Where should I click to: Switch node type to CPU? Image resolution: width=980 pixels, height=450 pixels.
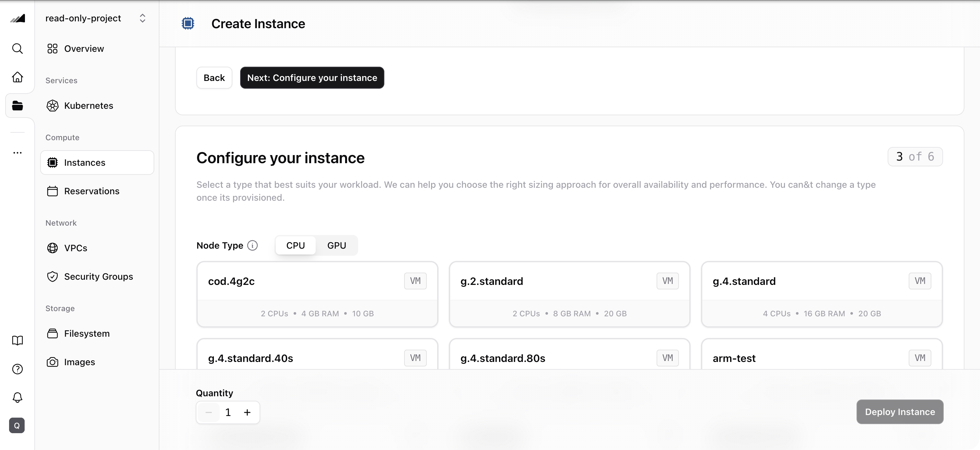[x=296, y=245]
